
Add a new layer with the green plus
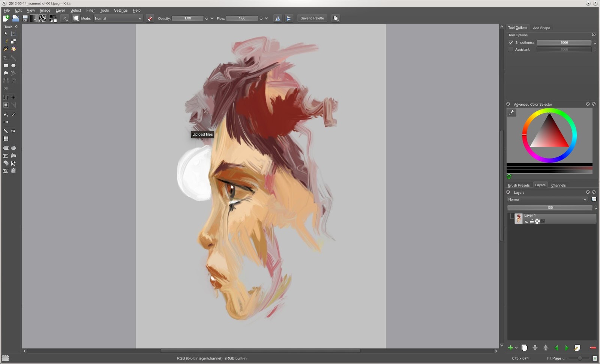point(511,348)
